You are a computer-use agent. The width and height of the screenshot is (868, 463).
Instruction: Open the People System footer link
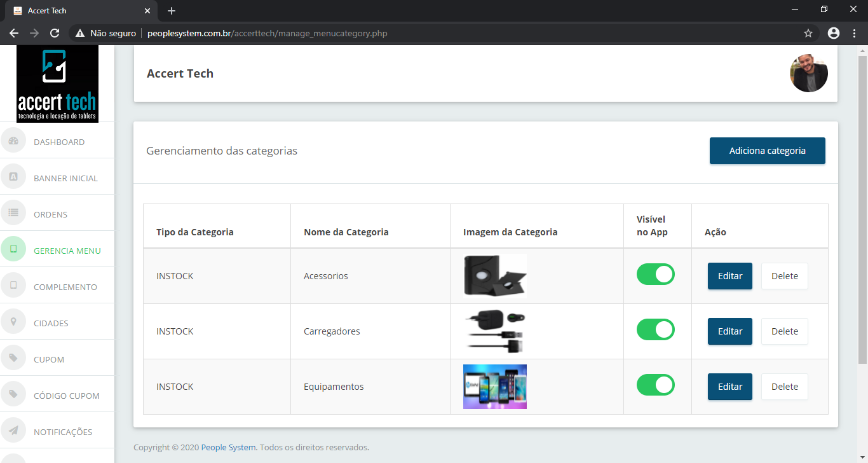[228, 447]
